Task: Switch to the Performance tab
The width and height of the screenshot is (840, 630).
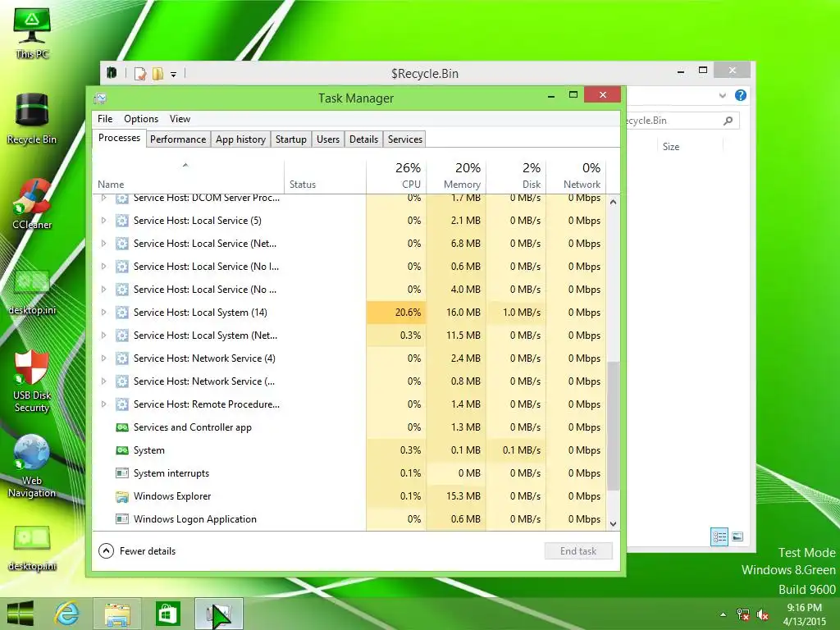Action: point(178,139)
